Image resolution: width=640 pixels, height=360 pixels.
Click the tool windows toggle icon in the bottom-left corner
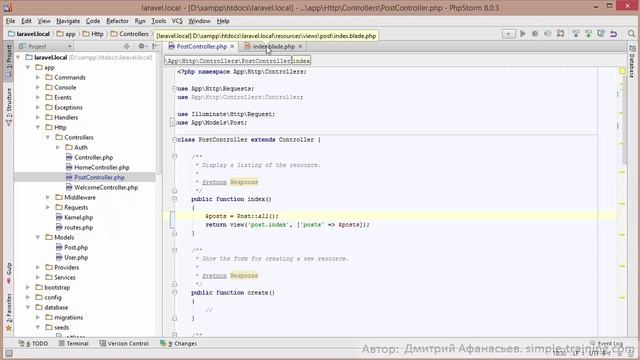point(9,353)
